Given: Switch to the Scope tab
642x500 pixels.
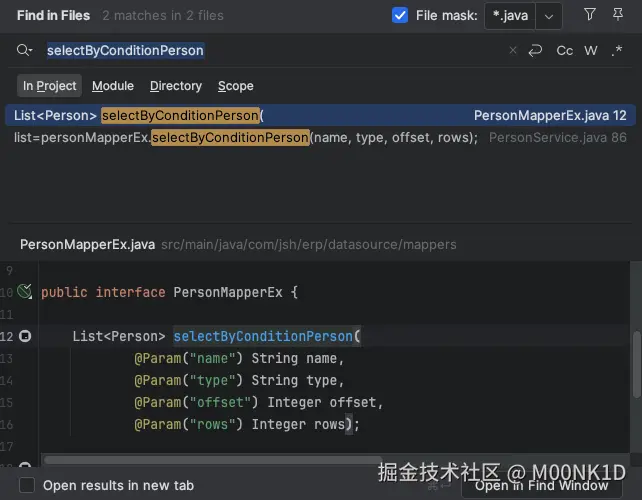Looking at the screenshot, I should (235, 86).
